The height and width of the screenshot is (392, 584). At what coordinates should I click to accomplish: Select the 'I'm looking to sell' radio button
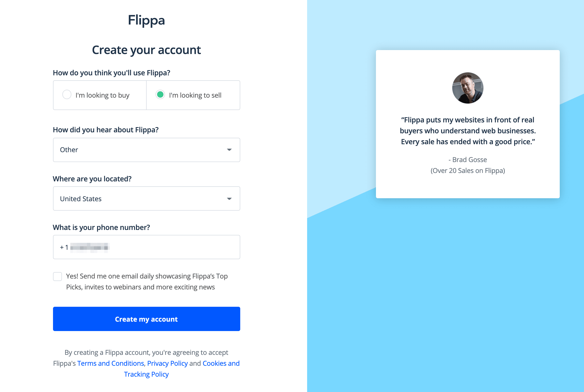tap(159, 95)
